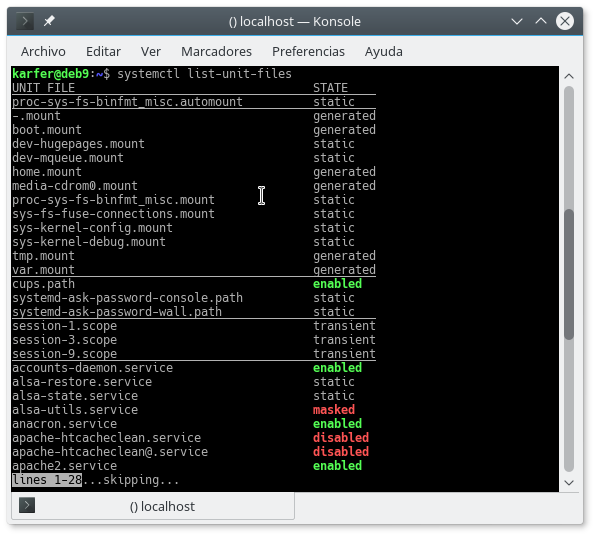Screen dimensions: 596x537
Task: Open the Ver menu
Action: (x=151, y=52)
